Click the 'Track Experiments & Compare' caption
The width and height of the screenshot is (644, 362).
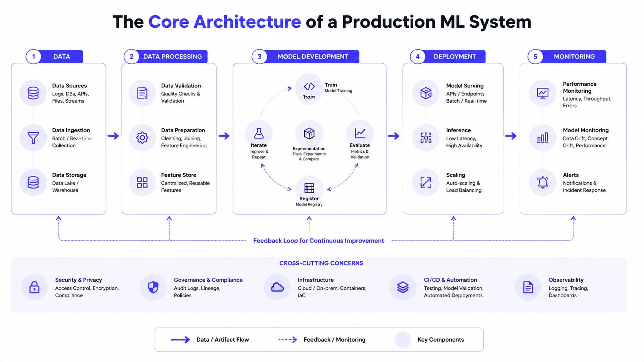tap(309, 157)
